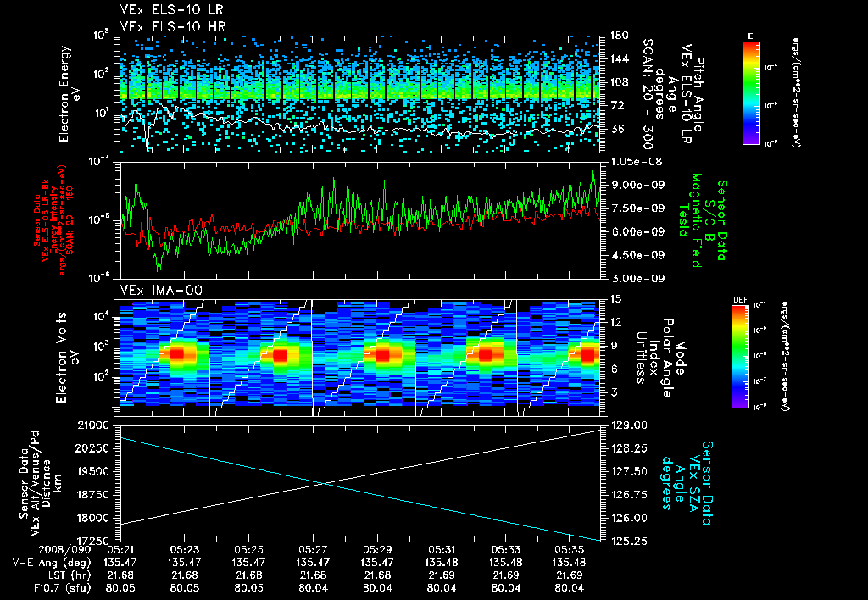Image resolution: width=868 pixels, height=600 pixels.
Task: Click the V-E Ang value under 05:35
Action: [x=570, y=563]
